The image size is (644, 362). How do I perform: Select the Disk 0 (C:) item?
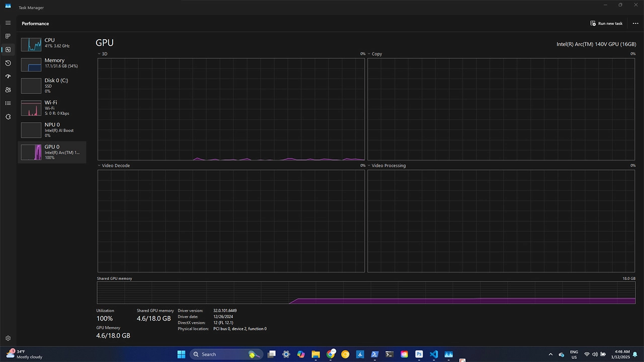(52, 86)
